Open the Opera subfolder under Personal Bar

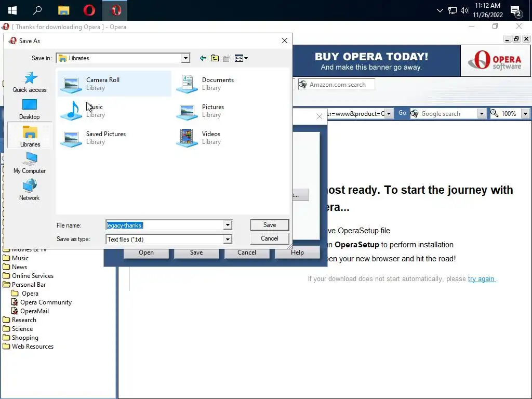pyautogui.click(x=25, y=294)
